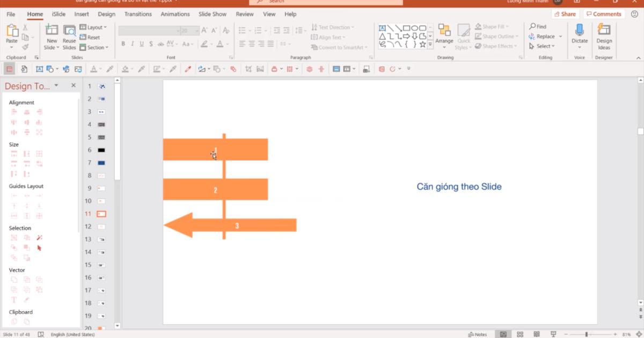Open the Layout dropdown
644x338 pixels.
93,27
